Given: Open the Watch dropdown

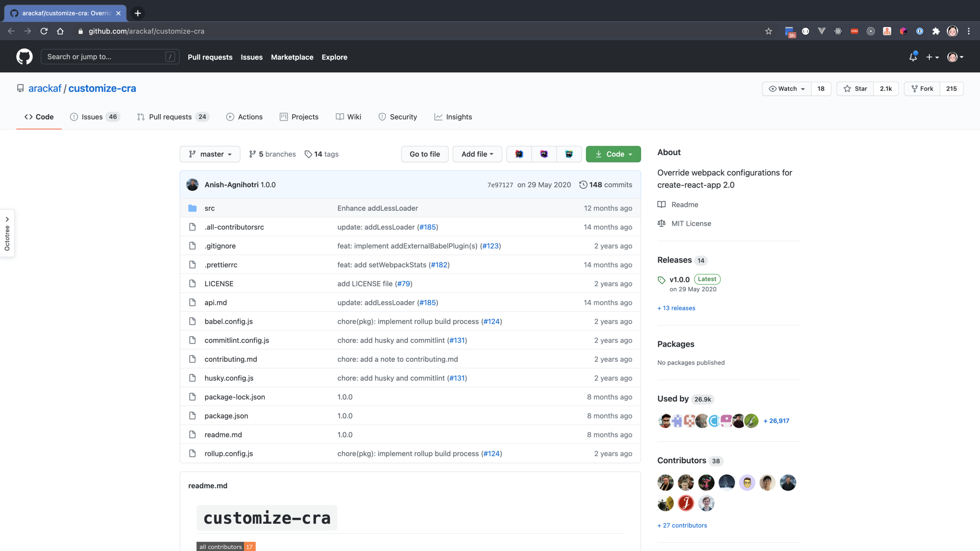Looking at the screenshot, I should 786,89.
